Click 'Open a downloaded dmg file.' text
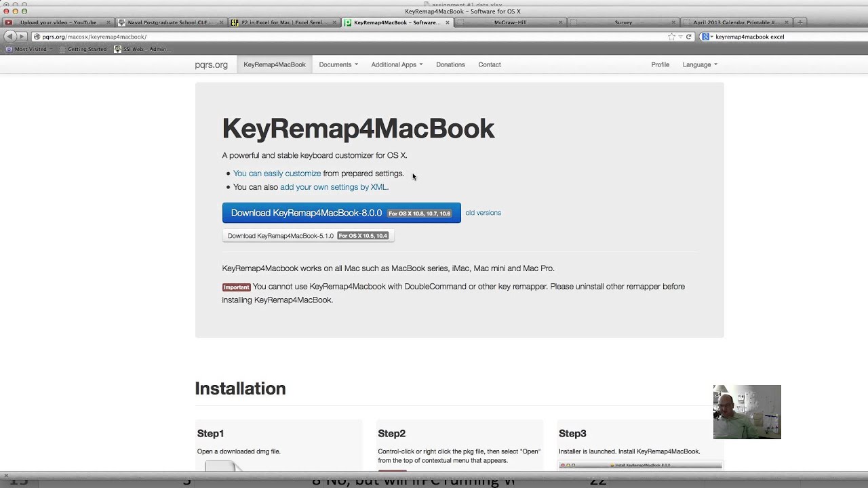 (239, 451)
